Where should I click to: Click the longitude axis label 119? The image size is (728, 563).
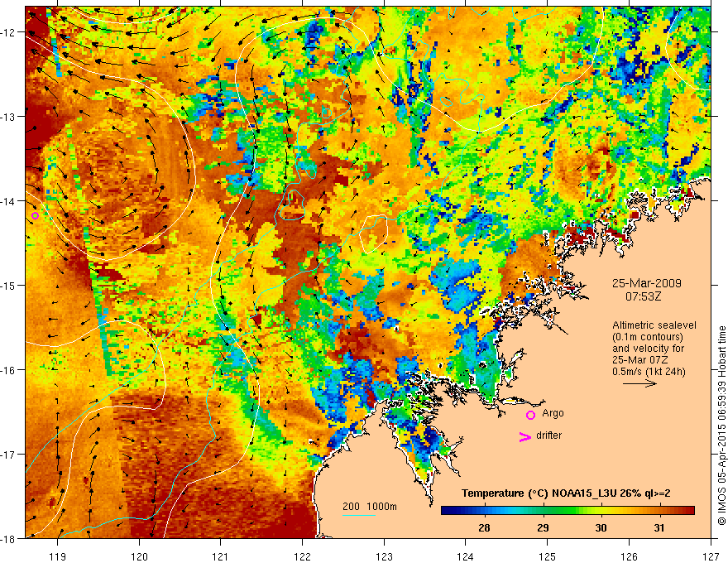58,556
